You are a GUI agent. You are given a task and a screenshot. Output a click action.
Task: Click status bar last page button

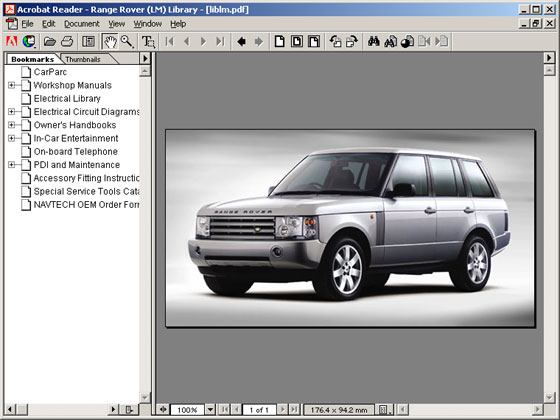(x=294, y=409)
